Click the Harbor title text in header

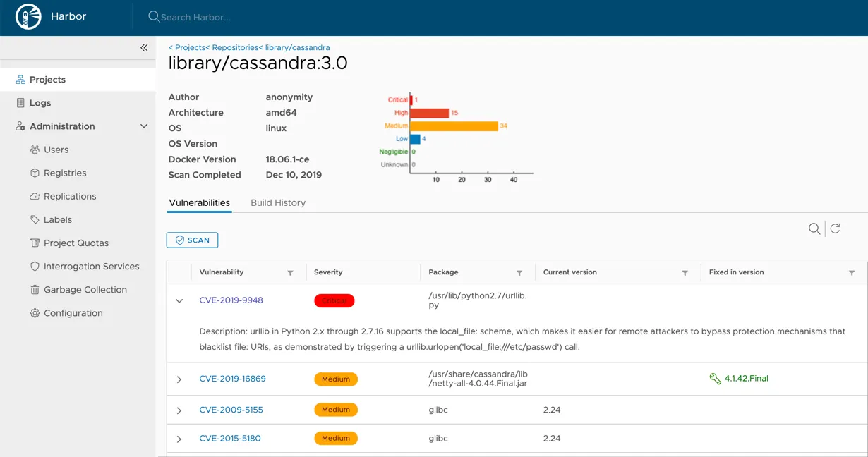(x=68, y=16)
